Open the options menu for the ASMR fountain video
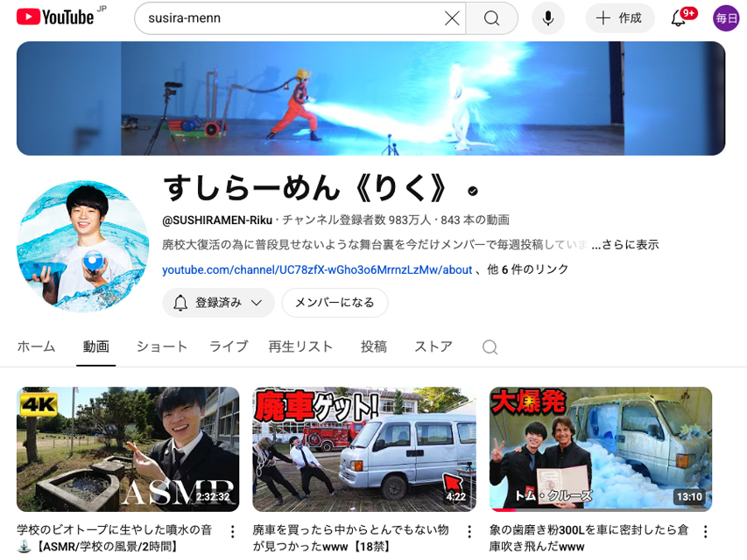The image size is (747, 560). [231, 531]
